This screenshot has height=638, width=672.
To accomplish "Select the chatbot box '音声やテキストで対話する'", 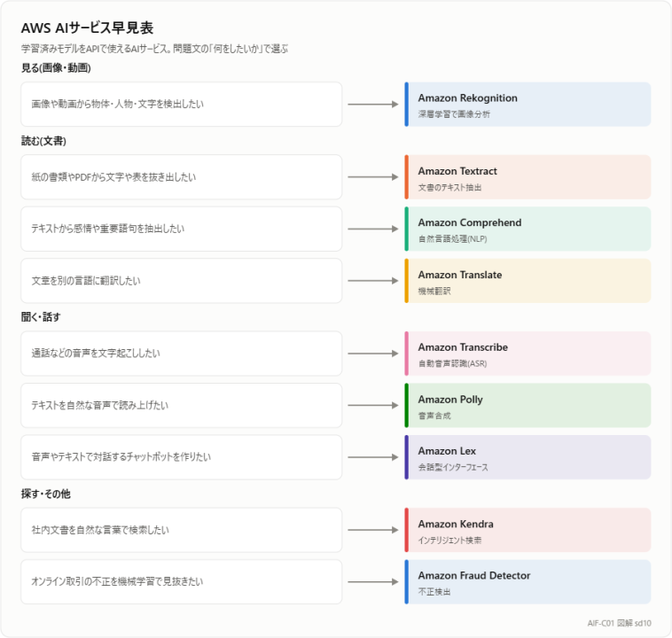I will (181, 457).
